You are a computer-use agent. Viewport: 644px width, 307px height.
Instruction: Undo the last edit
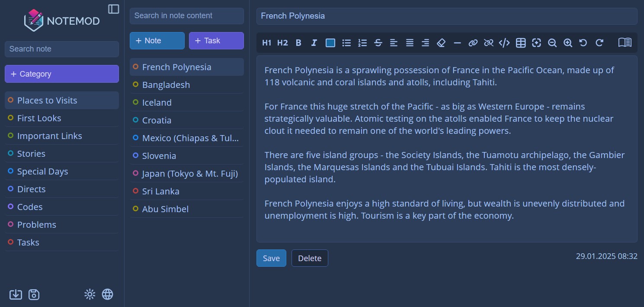(x=583, y=42)
